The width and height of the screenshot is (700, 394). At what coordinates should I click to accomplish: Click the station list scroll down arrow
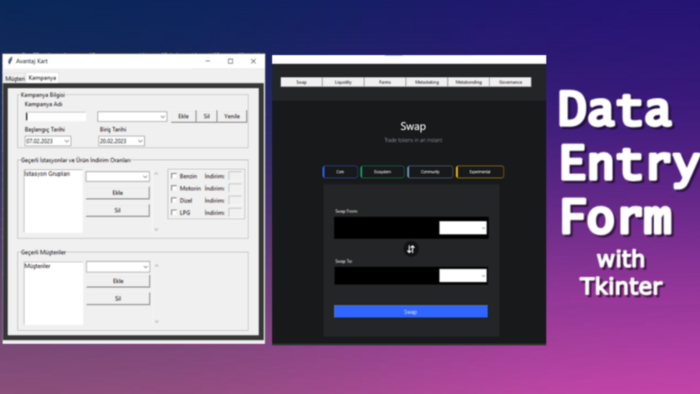156,229
